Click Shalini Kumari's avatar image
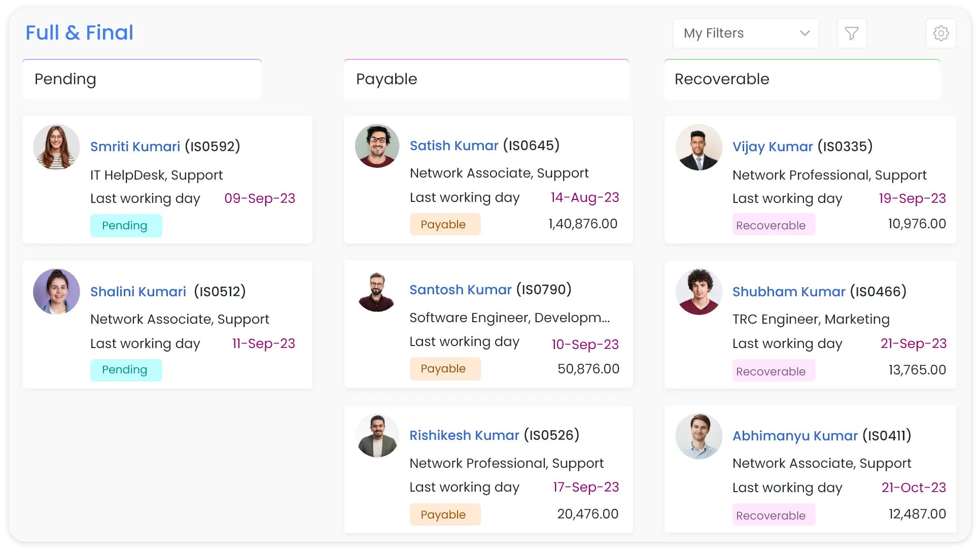 (56, 292)
